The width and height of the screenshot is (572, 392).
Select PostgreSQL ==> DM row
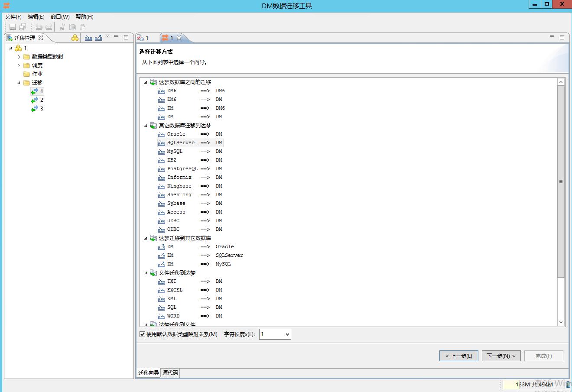pos(191,168)
